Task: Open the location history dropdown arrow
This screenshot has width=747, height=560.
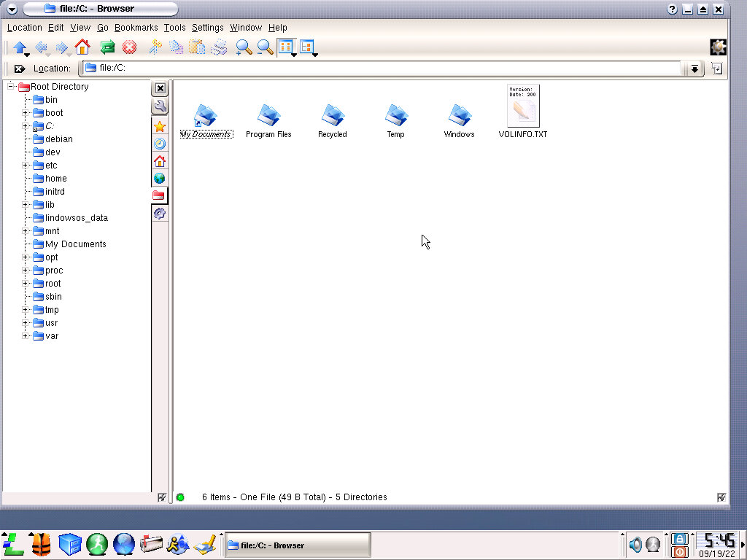Action: pos(694,69)
